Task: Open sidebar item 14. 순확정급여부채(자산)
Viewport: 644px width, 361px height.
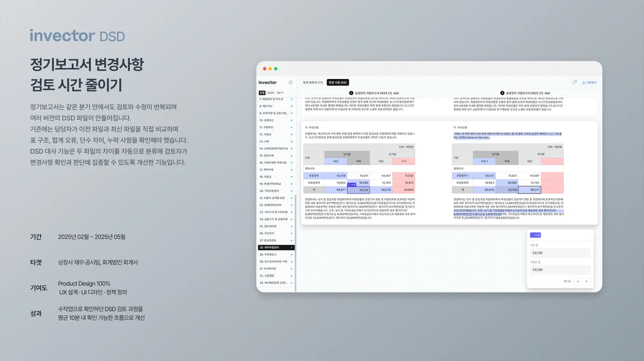Action: coord(276,148)
